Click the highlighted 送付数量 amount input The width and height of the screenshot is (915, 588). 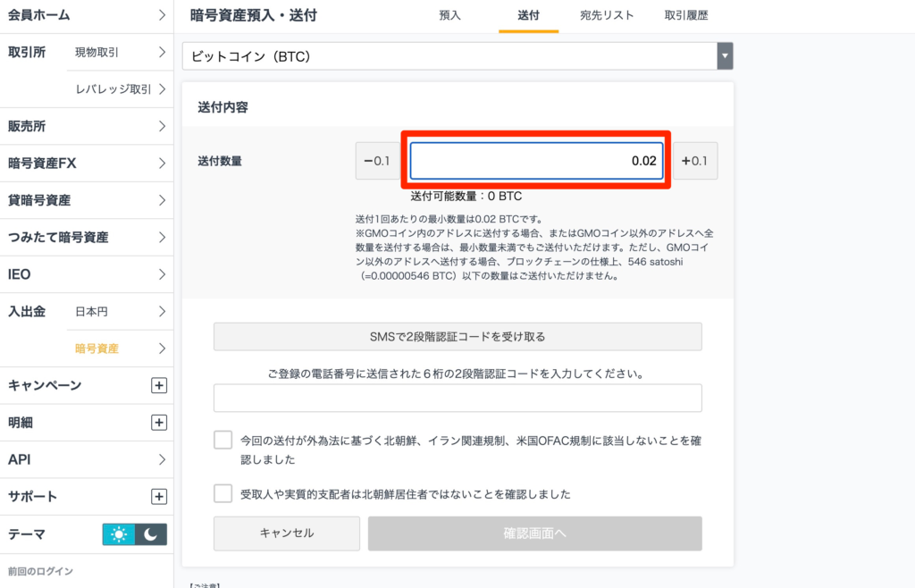point(536,161)
